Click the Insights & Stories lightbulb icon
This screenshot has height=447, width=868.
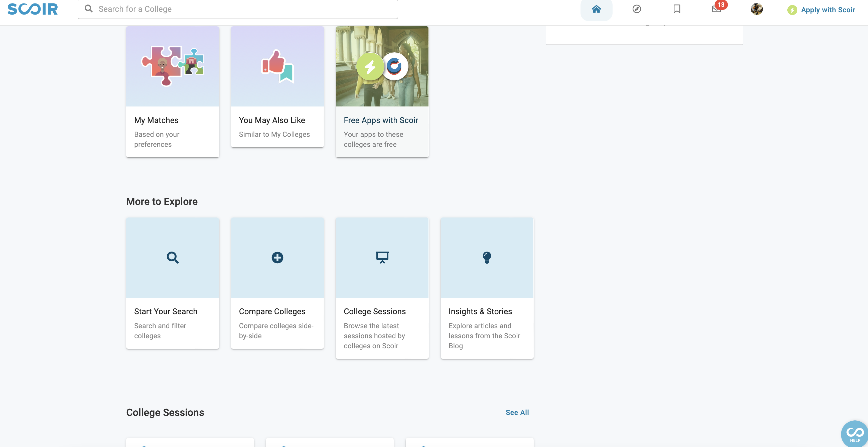[x=487, y=258]
